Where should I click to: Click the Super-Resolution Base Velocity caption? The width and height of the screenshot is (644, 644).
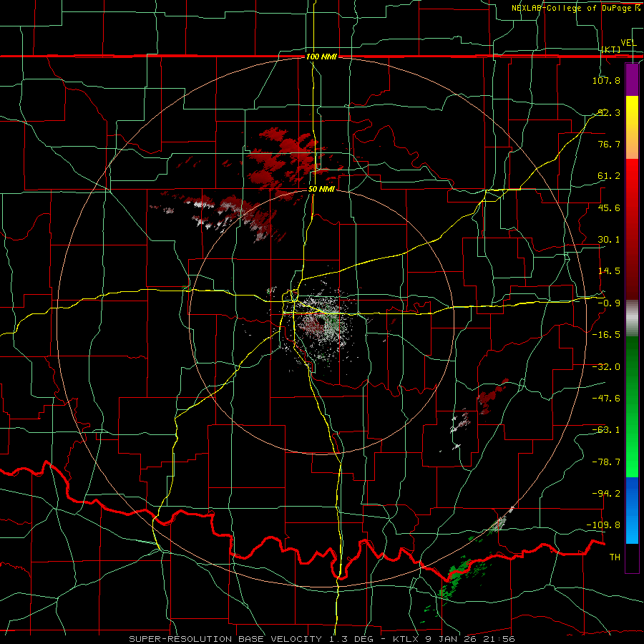click(x=322, y=639)
